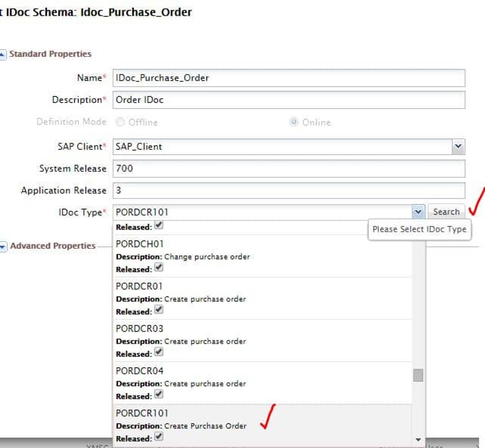
Task: Collapse the Standard Properties section arrow
Action: [2, 55]
